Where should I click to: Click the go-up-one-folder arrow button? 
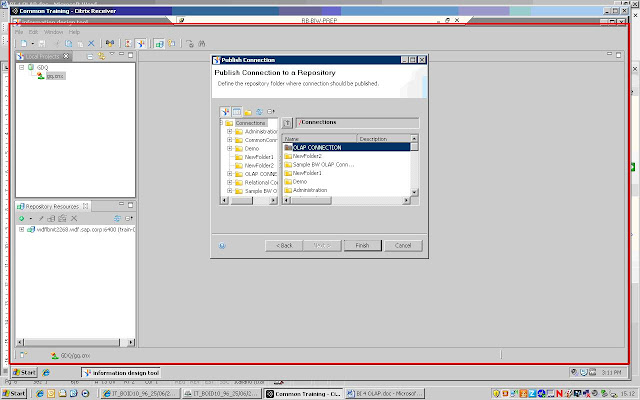coord(287,123)
